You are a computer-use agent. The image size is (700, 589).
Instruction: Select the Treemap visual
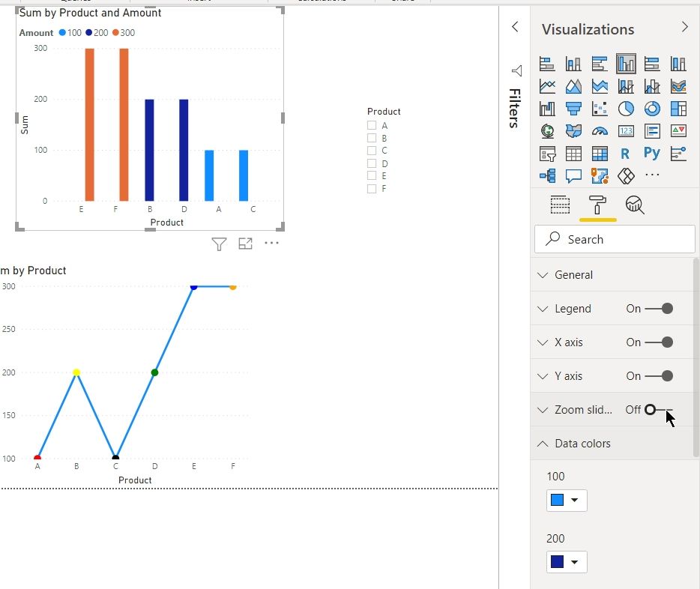tap(678, 109)
